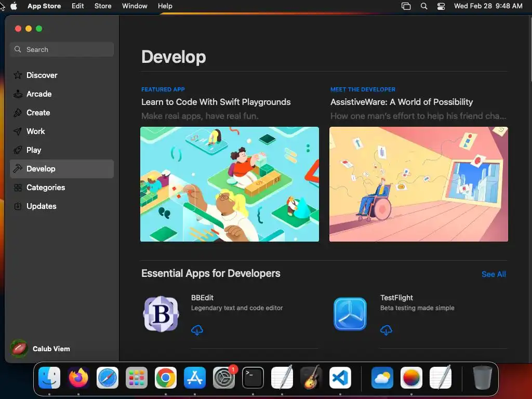The height and width of the screenshot is (399, 532).
Task: Click Stage Manager icon in menu bar
Action: point(406,6)
